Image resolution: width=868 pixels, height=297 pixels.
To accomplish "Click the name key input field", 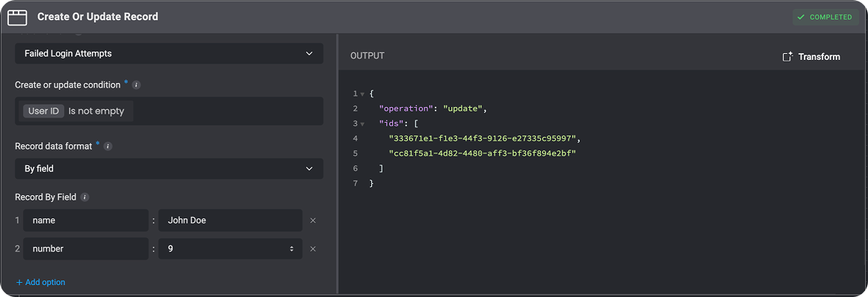I will click(x=86, y=221).
